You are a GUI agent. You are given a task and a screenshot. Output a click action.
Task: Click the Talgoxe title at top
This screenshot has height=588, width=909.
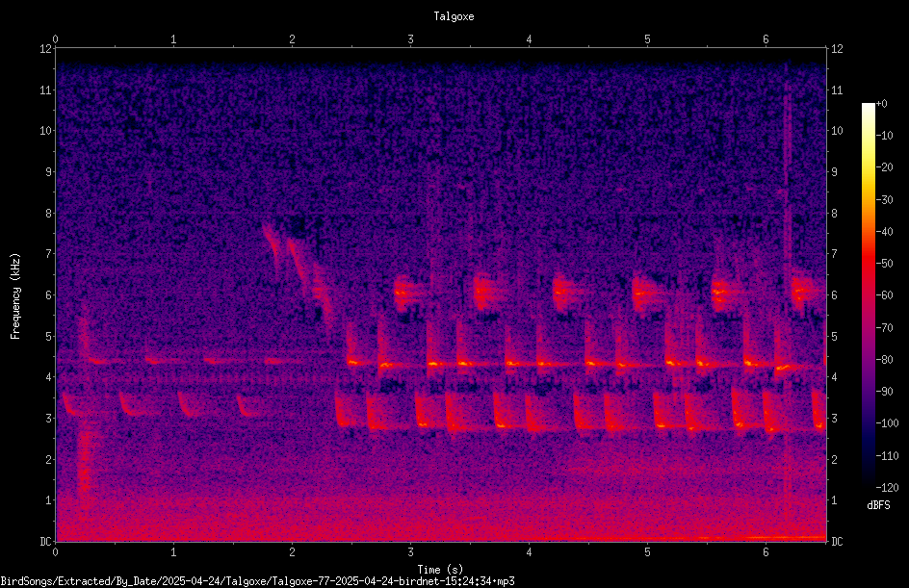[x=454, y=16]
